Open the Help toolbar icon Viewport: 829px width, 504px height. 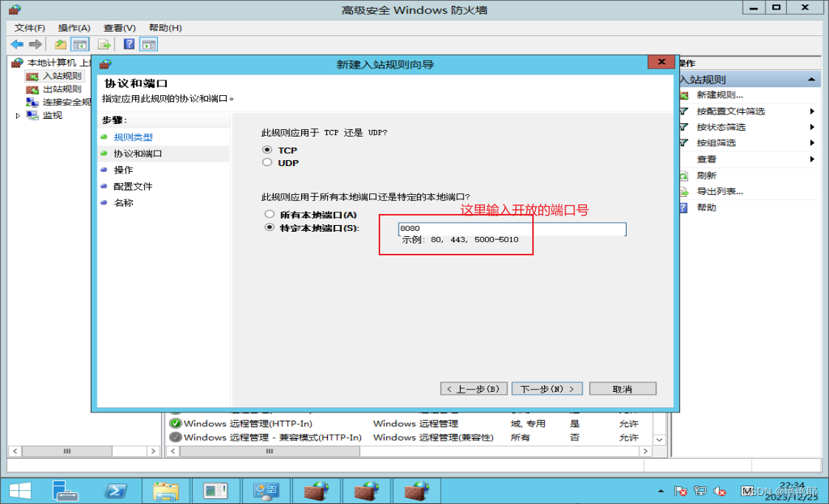tap(129, 44)
